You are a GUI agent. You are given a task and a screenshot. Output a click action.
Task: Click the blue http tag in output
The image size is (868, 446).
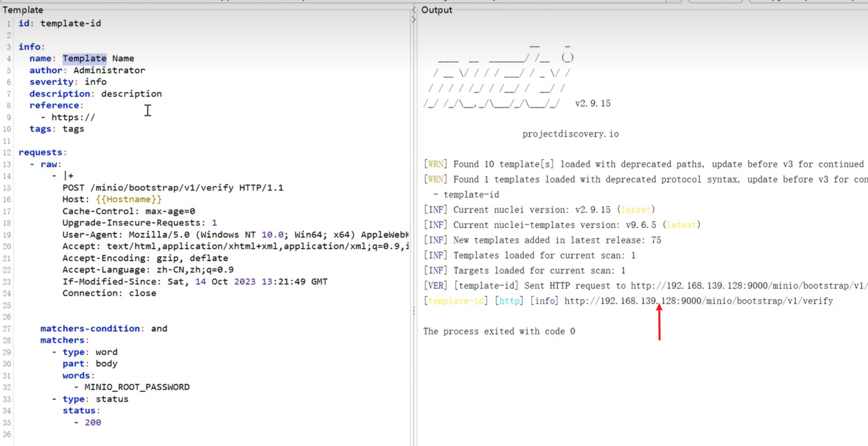click(x=509, y=301)
